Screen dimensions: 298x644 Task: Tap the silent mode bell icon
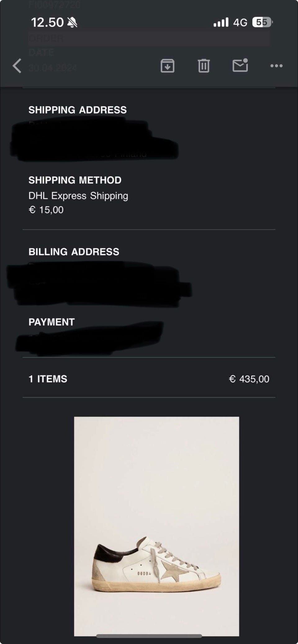[72, 22]
